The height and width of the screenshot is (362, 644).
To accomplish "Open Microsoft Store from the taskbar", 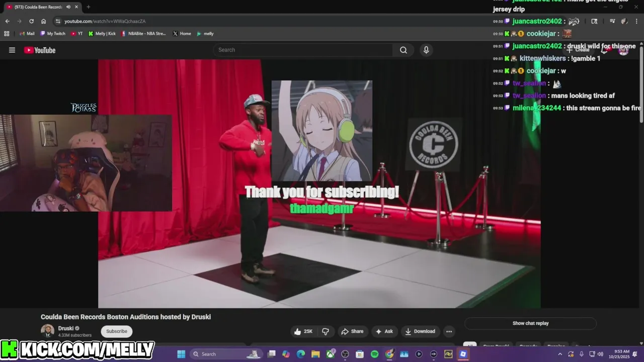I will click(x=360, y=354).
